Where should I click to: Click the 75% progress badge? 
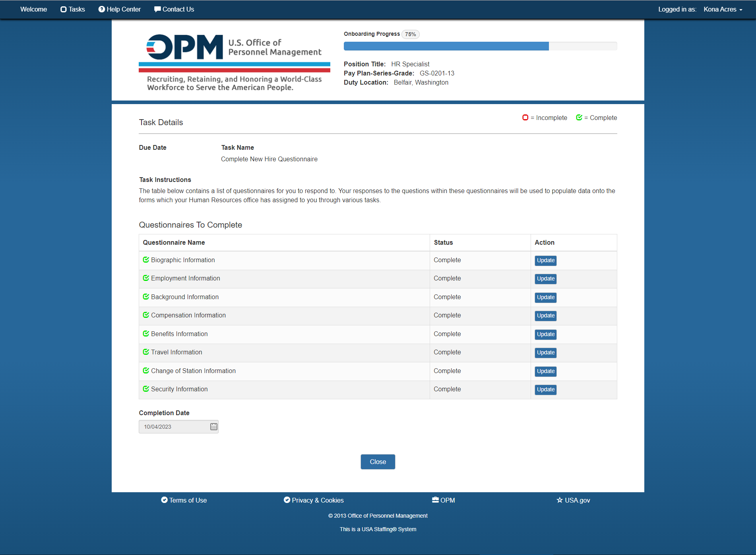(411, 34)
